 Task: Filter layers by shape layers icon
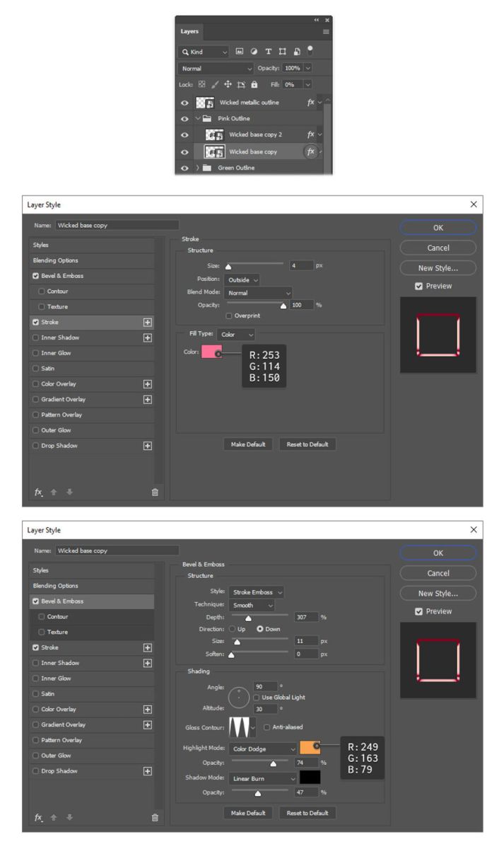click(x=283, y=52)
